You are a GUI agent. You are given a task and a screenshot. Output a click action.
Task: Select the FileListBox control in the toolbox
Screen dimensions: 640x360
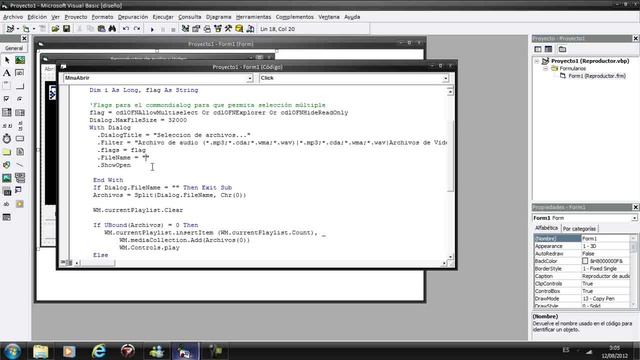(x=20, y=152)
